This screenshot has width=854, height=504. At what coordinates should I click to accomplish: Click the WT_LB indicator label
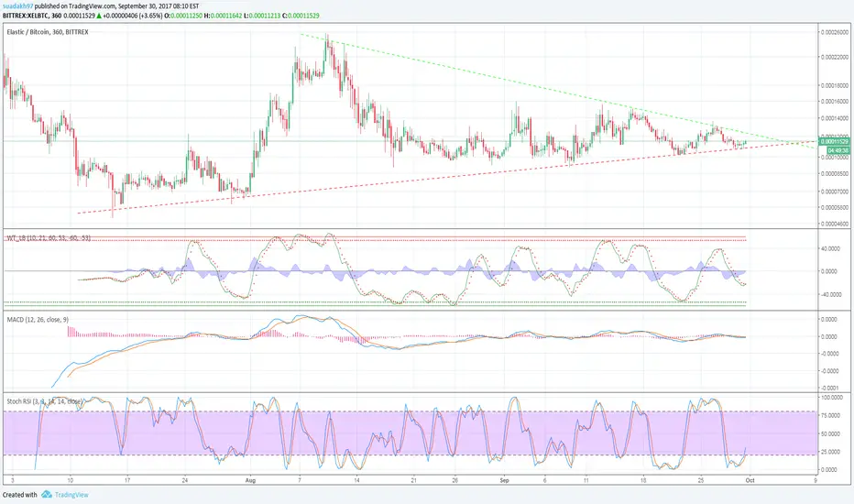point(49,238)
